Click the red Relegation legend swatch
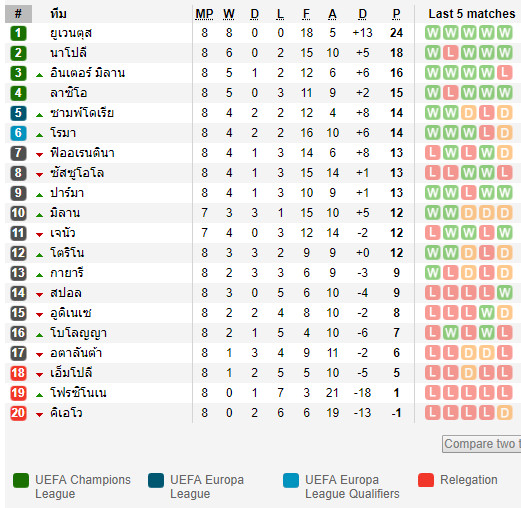521x508 pixels. (426, 480)
